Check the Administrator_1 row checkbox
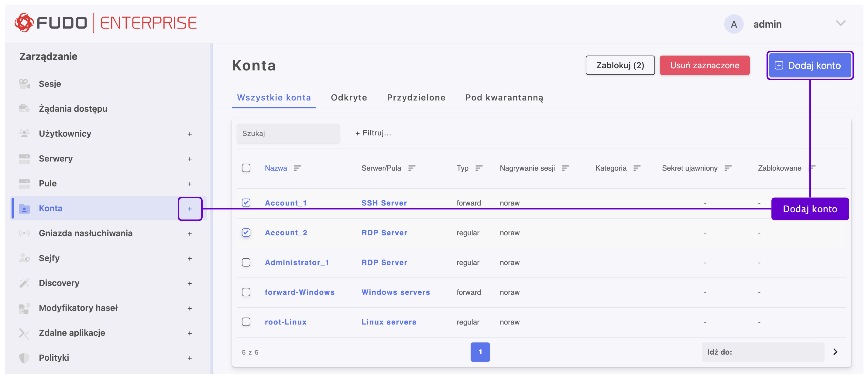The height and width of the screenshot is (381, 868). (x=246, y=262)
